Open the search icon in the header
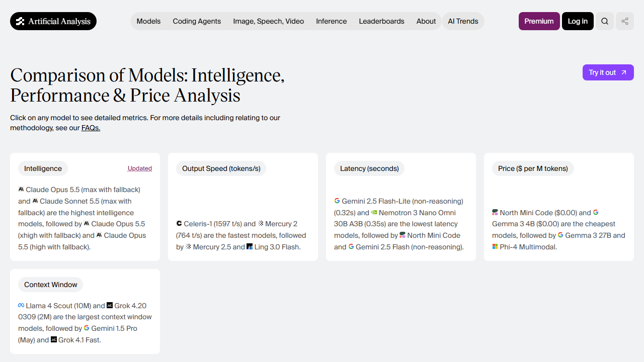The width and height of the screenshot is (644, 362). point(605,21)
